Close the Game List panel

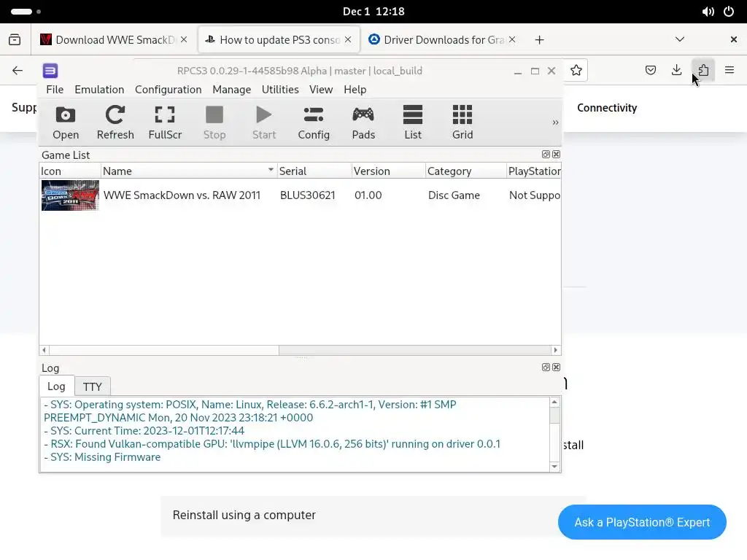pyautogui.click(x=556, y=155)
